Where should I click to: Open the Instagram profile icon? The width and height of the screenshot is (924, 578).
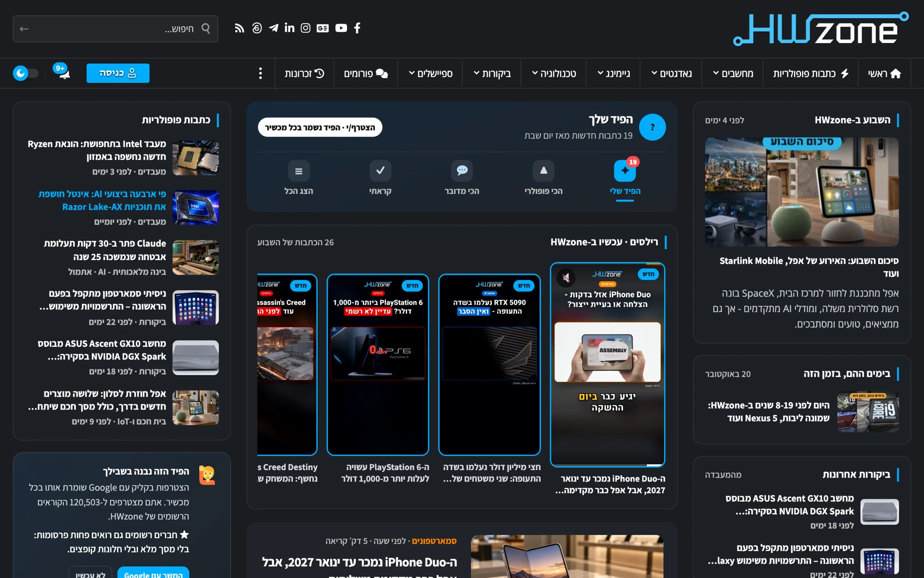[x=305, y=28]
